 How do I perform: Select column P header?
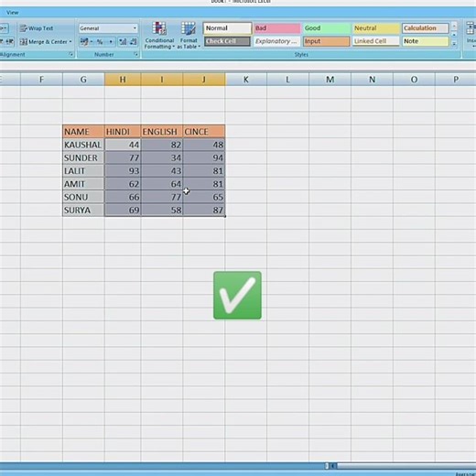[456, 80]
